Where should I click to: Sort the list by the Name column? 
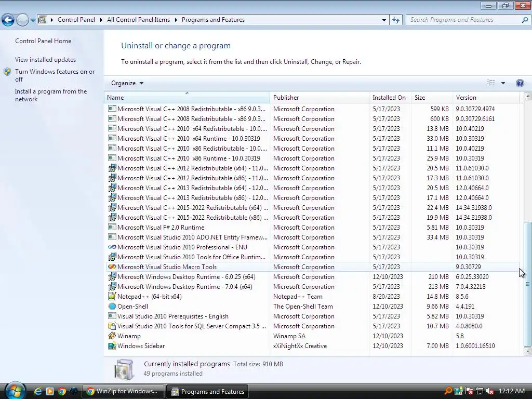tap(187, 97)
